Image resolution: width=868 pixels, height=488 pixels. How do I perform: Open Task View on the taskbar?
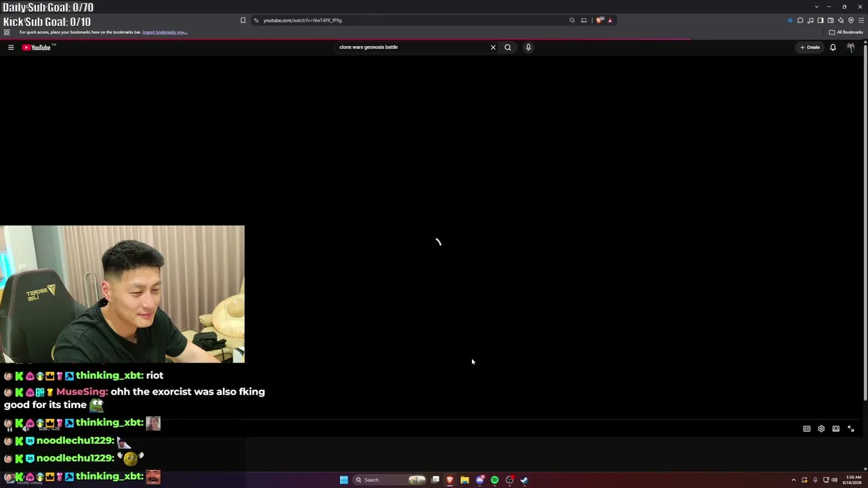[435, 480]
